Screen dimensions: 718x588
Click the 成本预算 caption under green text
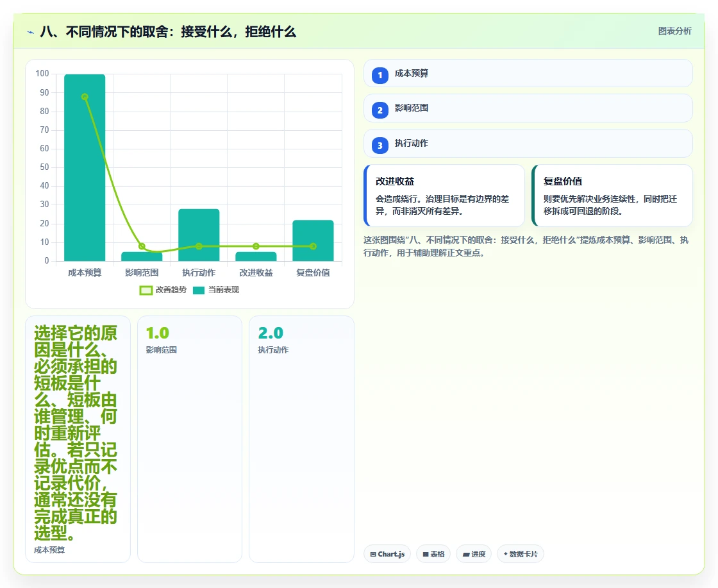49,550
